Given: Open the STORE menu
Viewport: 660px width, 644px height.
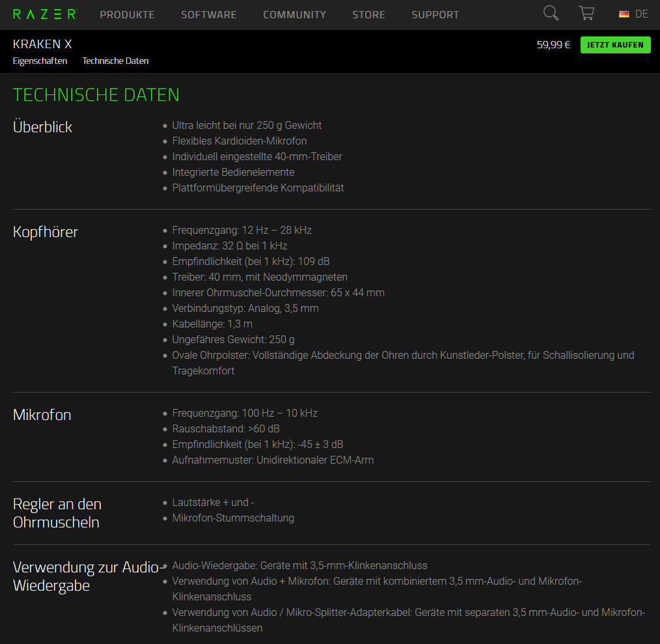Looking at the screenshot, I should (x=368, y=15).
